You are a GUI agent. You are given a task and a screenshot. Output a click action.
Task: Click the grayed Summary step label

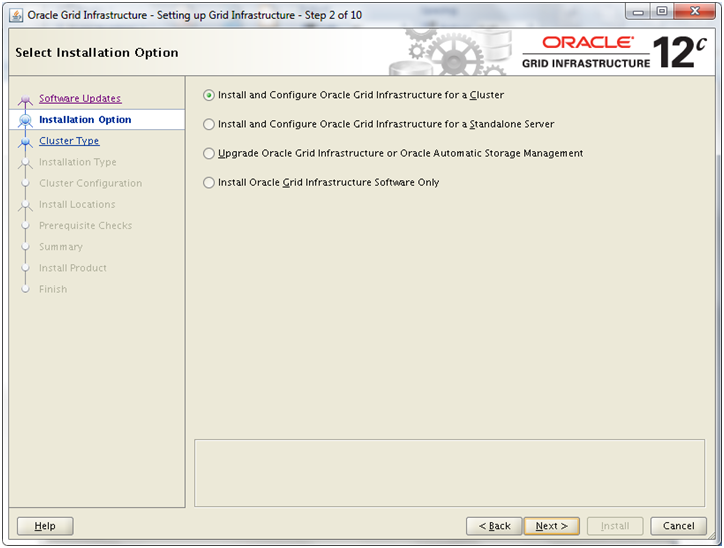coord(60,247)
